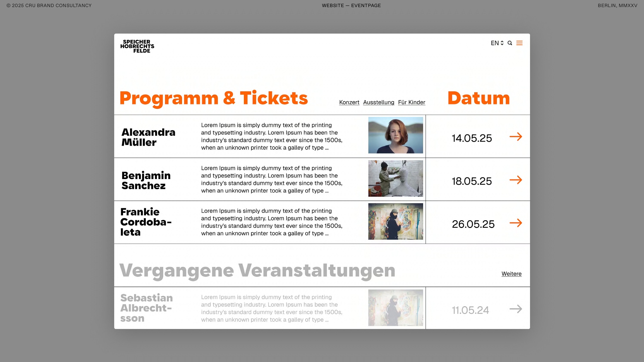
Task: Open the search magnifier icon
Action: [510, 43]
